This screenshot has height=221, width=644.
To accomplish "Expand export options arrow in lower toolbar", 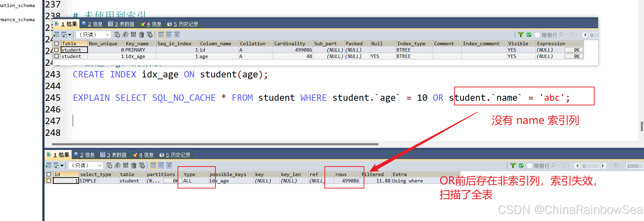I will click(62, 165).
